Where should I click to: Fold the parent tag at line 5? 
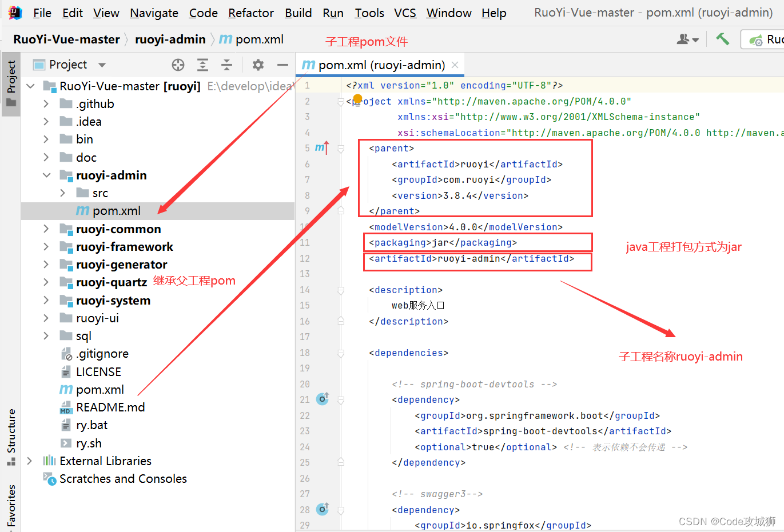341,149
